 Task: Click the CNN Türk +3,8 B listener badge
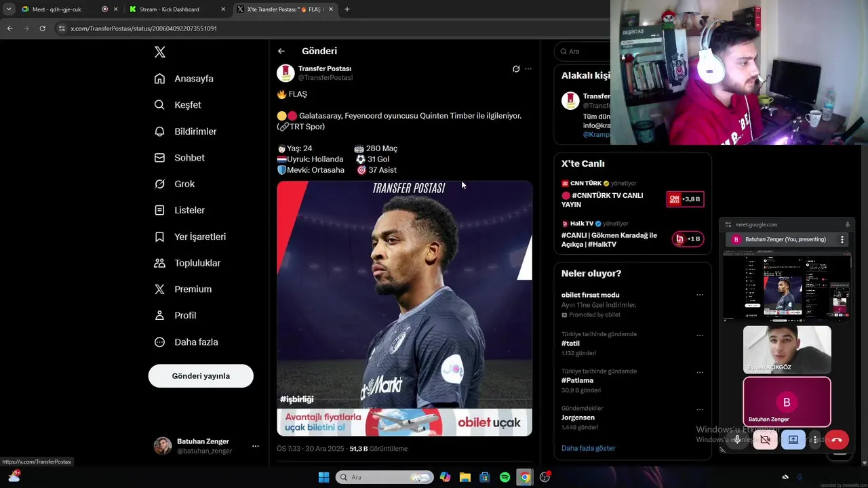pos(685,199)
